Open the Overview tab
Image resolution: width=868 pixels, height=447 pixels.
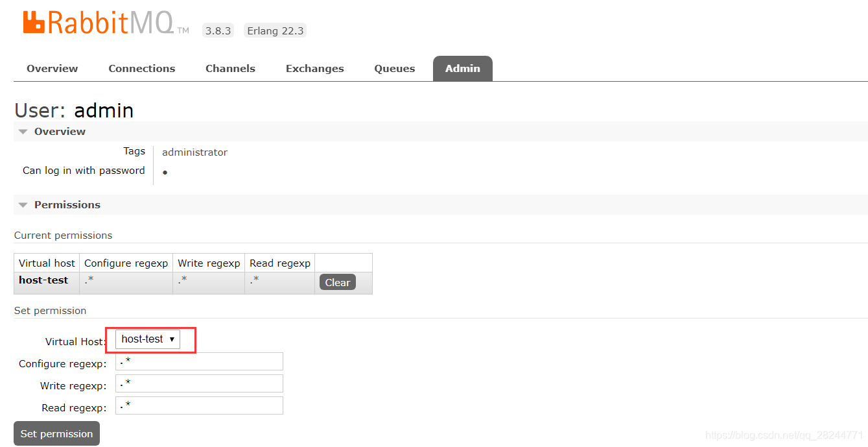[x=53, y=69]
